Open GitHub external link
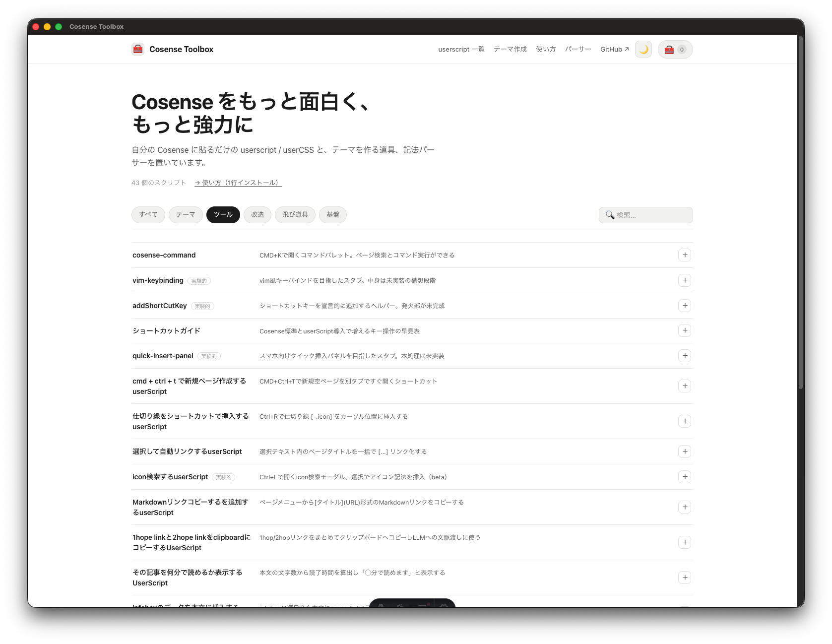This screenshot has height=644, width=832. [x=615, y=49]
